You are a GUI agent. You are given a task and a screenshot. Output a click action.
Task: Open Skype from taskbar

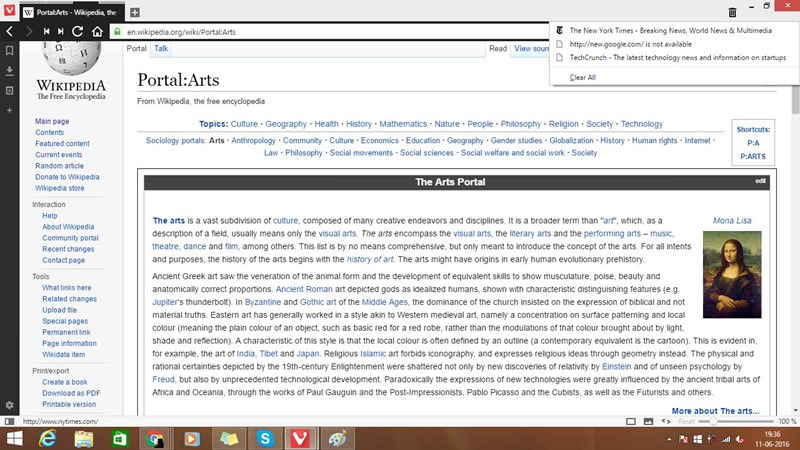pyautogui.click(x=265, y=439)
